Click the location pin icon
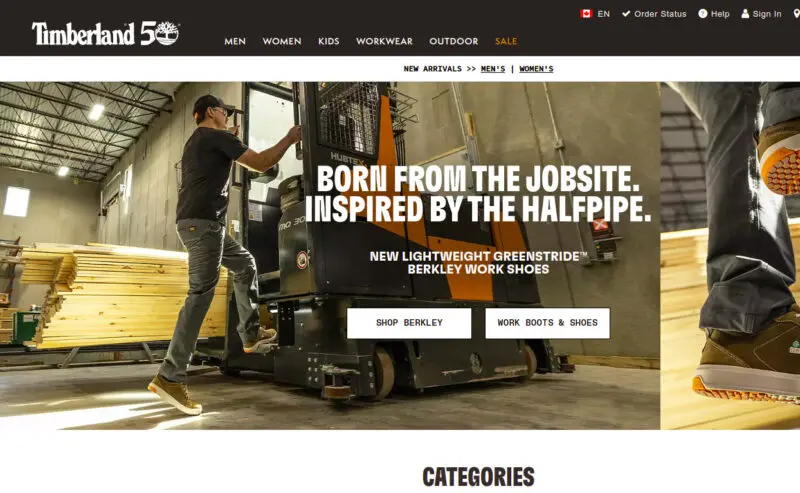 tap(797, 14)
